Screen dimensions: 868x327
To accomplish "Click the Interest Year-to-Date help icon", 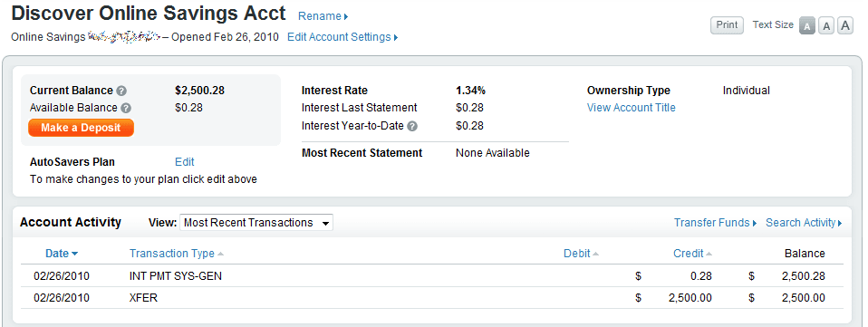I will pyautogui.click(x=412, y=127).
